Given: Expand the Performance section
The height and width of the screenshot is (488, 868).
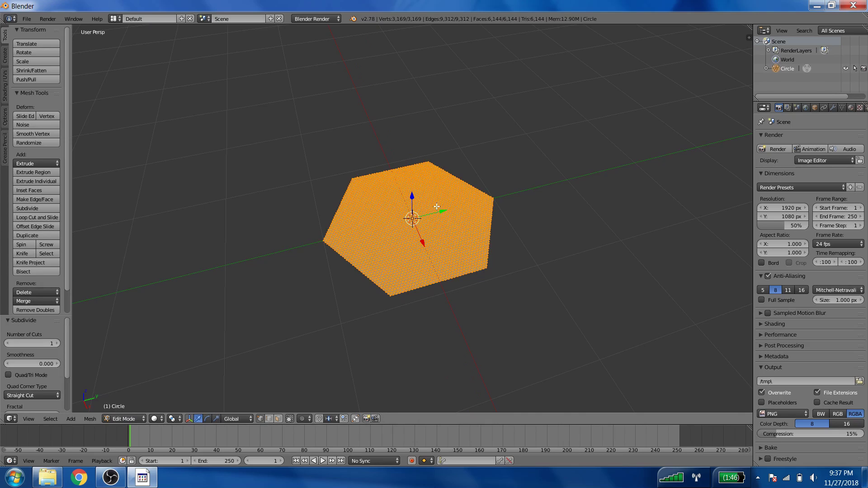Looking at the screenshot, I should pos(781,334).
